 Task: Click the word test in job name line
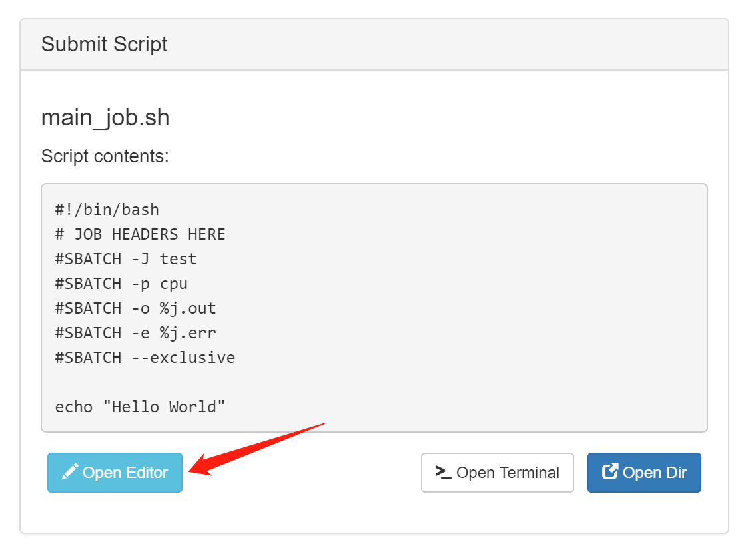tap(179, 259)
